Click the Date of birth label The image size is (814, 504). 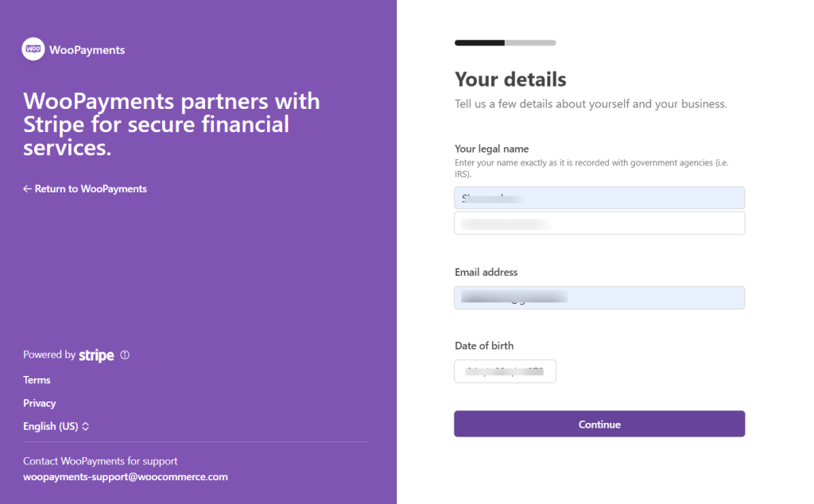[484, 346]
